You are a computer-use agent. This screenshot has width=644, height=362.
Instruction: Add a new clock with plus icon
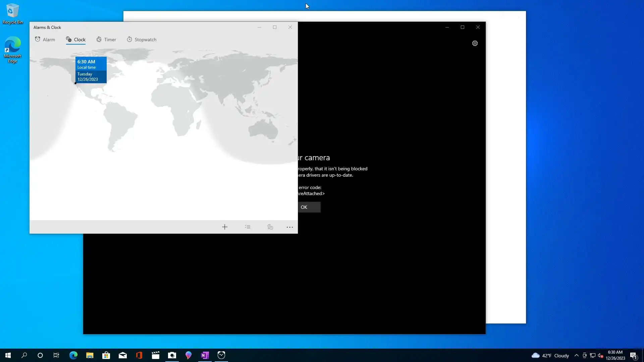(225, 227)
